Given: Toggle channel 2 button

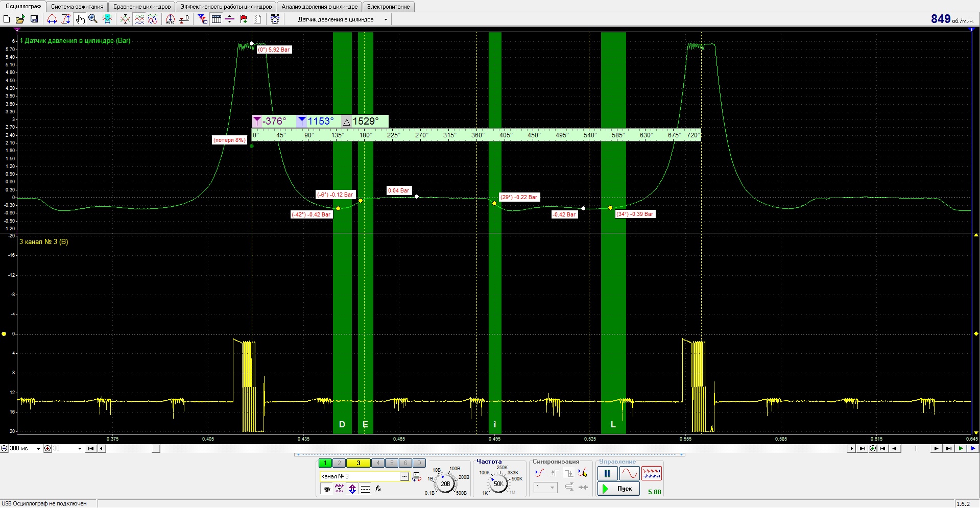Looking at the screenshot, I should click(339, 463).
